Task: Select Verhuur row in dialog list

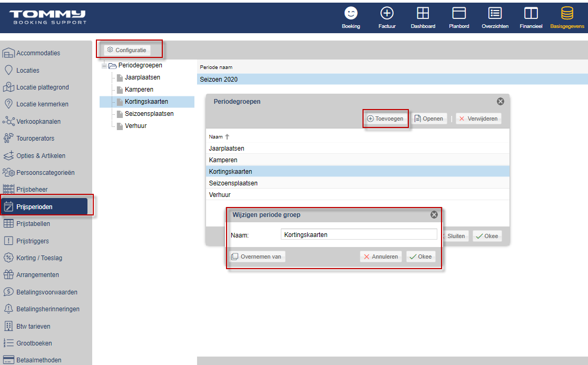Action: (358, 195)
